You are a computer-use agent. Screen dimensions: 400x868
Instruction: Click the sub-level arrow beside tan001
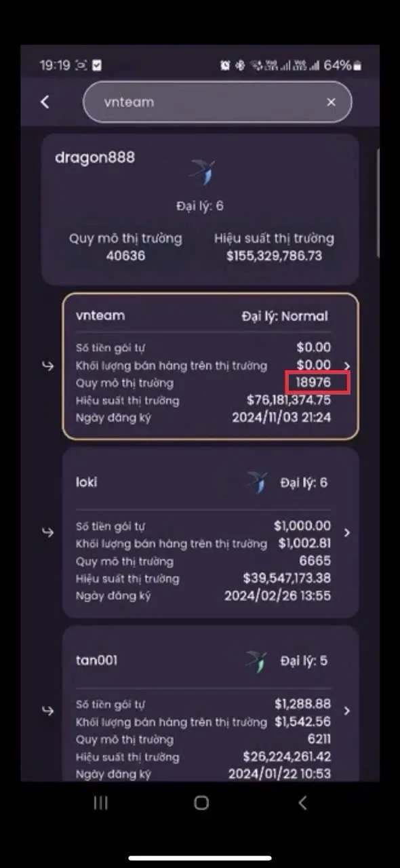point(47,711)
